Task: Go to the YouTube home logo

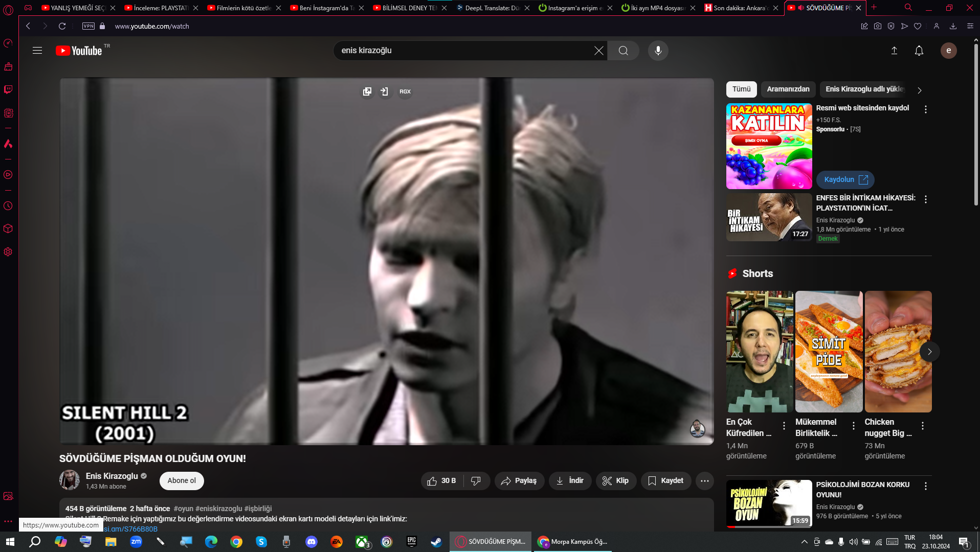Action: click(79, 51)
